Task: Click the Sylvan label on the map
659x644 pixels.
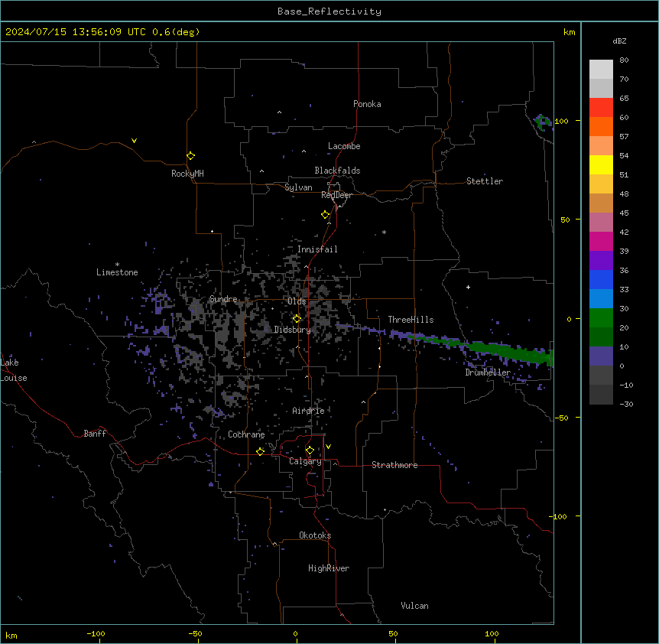Action: tap(298, 187)
